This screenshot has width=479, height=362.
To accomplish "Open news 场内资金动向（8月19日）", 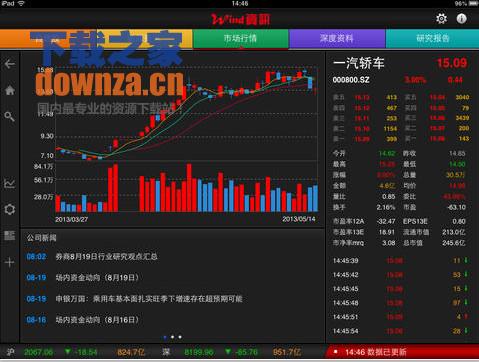I will click(x=97, y=278).
